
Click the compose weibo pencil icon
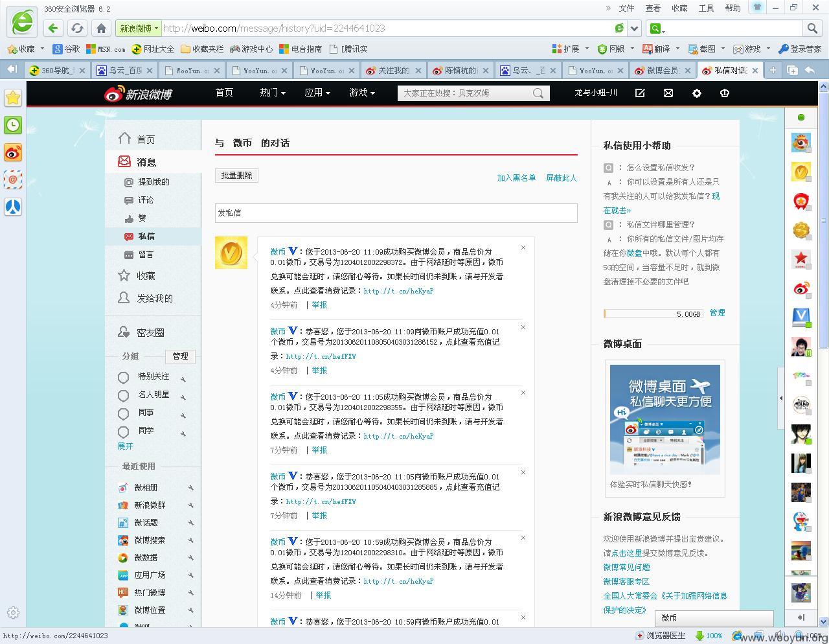(640, 93)
